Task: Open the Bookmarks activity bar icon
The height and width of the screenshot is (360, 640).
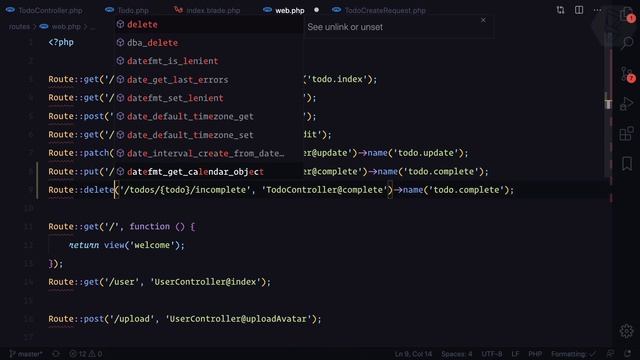Action: 627,164
